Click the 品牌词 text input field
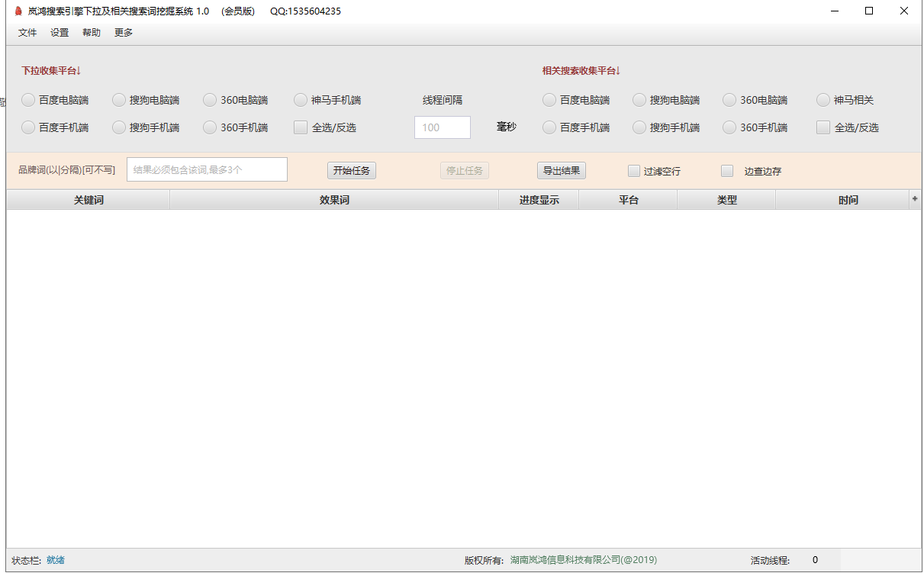This screenshot has width=924, height=573. tap(207, 169)
